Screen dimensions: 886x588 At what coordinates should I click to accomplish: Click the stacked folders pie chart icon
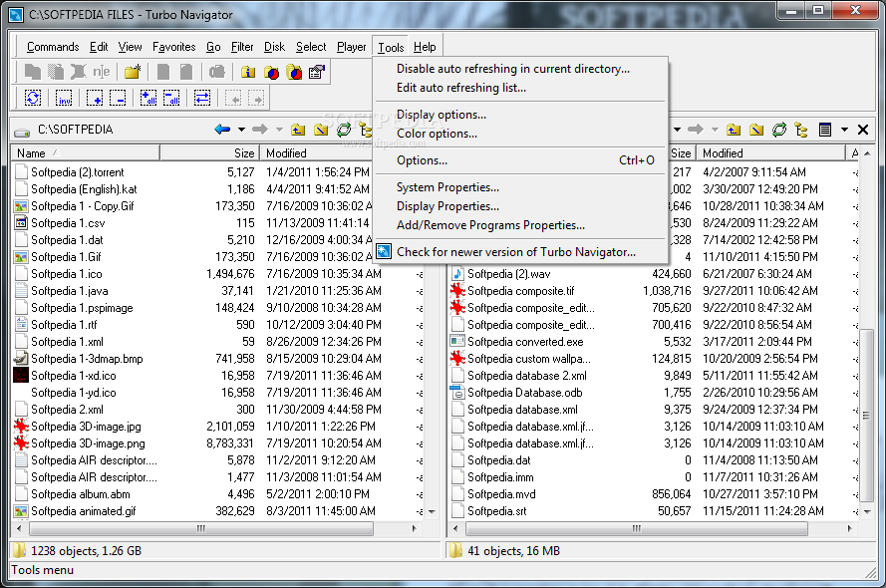(x=294, y=73)
